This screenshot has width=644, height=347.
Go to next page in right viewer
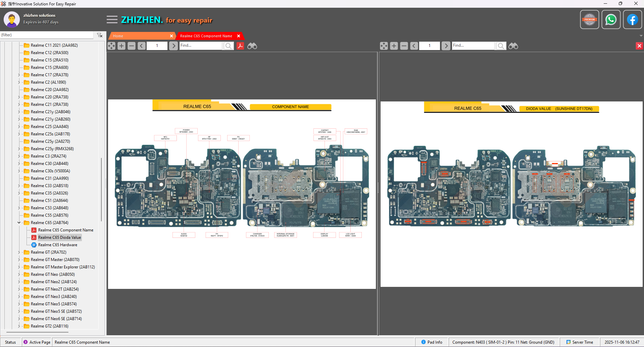(x=446, y=46)
